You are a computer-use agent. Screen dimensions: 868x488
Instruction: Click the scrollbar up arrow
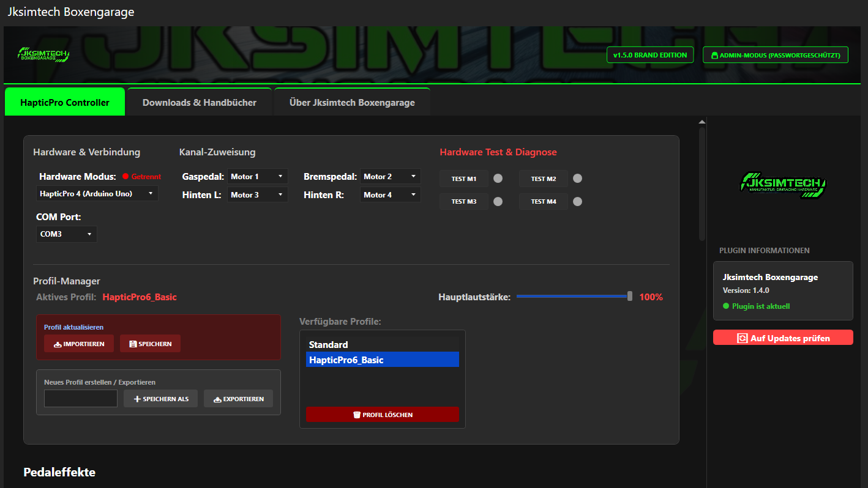702,122
